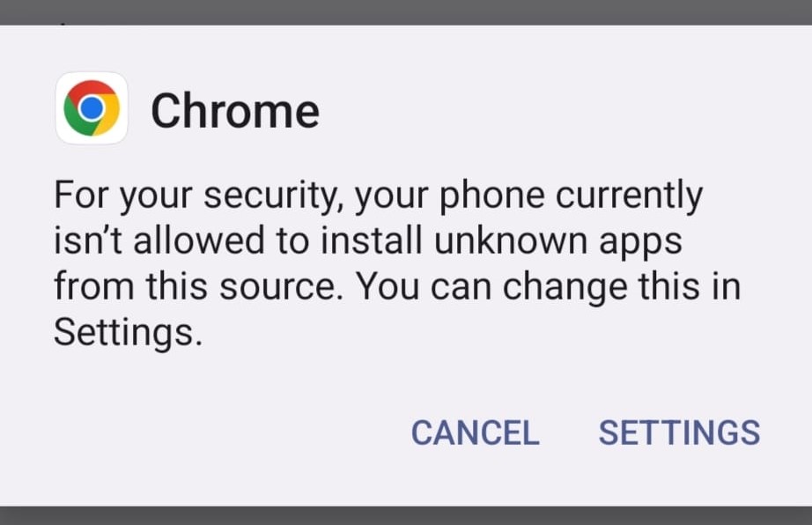Select the "Chrome" dialog title
This screenshot has width=812, height=525.
(234, 111)
